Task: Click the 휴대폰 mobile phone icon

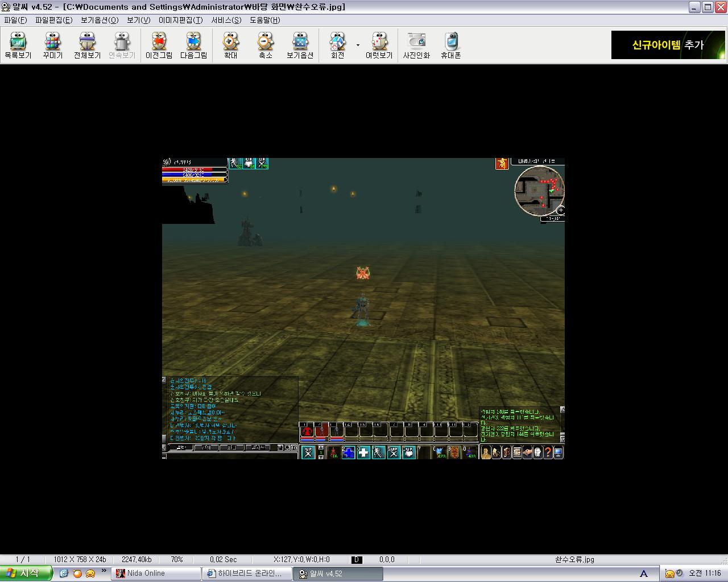Action: [x=450, y=45]
